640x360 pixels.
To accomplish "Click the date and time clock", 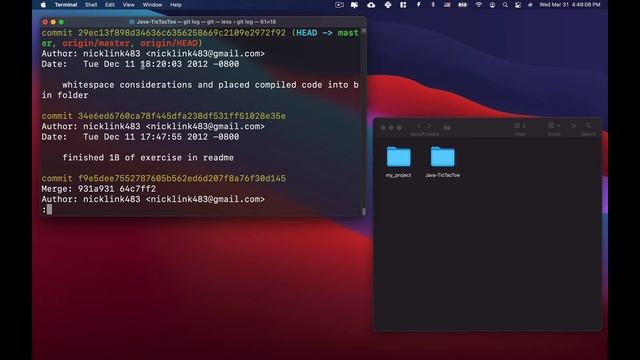I will [570, 5].
